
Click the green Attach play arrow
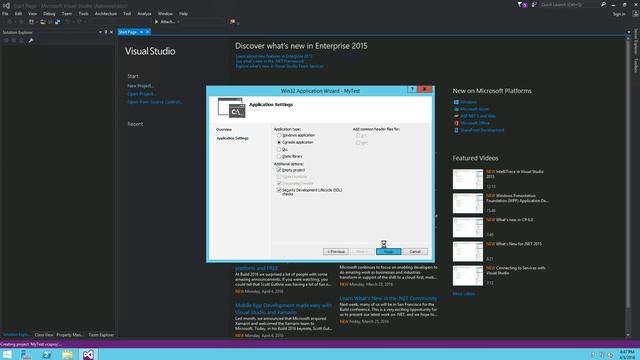tap(156, 22)
